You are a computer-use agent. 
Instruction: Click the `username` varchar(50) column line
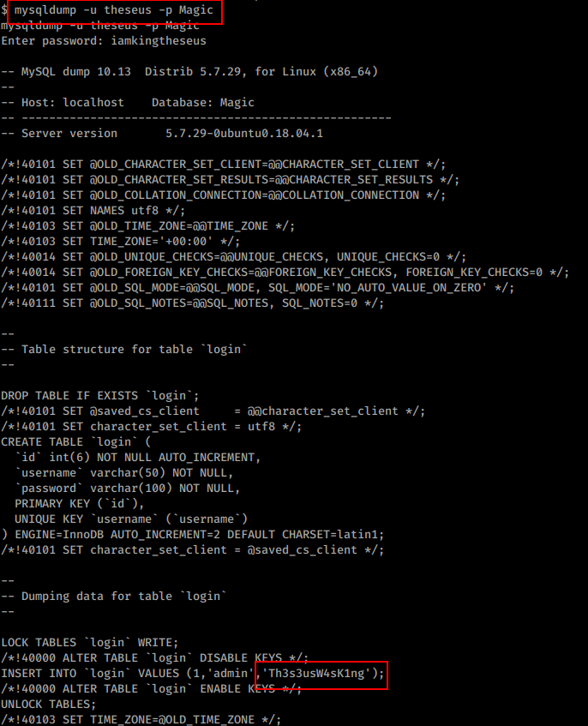(x=124, y=473)
